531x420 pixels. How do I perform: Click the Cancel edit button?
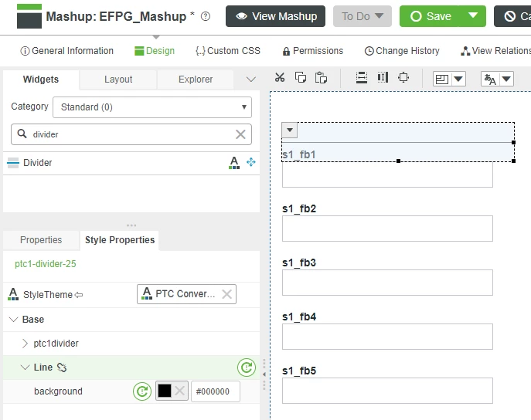tap(512, 16)
